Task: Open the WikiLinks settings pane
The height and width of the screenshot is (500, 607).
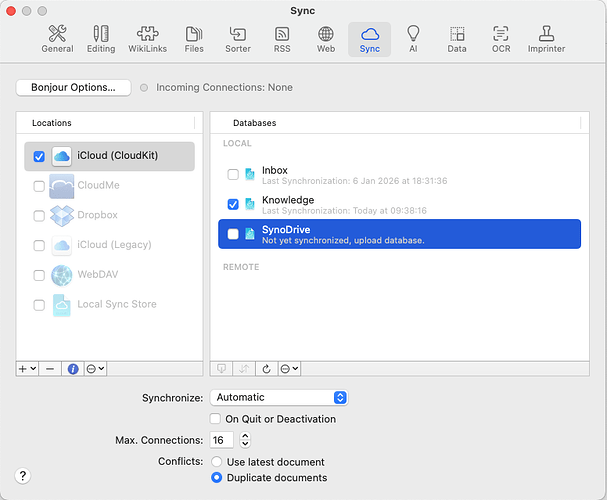Action: pos(148,38)
